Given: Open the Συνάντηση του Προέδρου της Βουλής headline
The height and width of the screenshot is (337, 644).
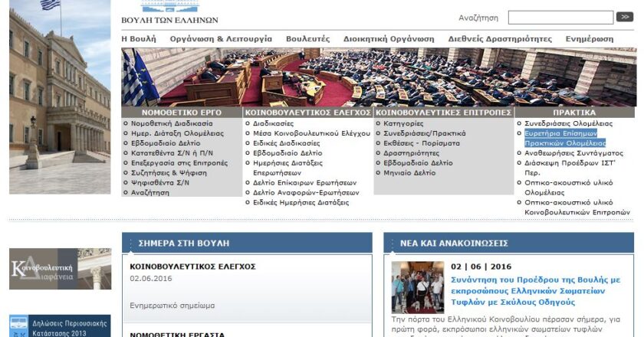Looking at the screenshot, I should pos(536,291).
